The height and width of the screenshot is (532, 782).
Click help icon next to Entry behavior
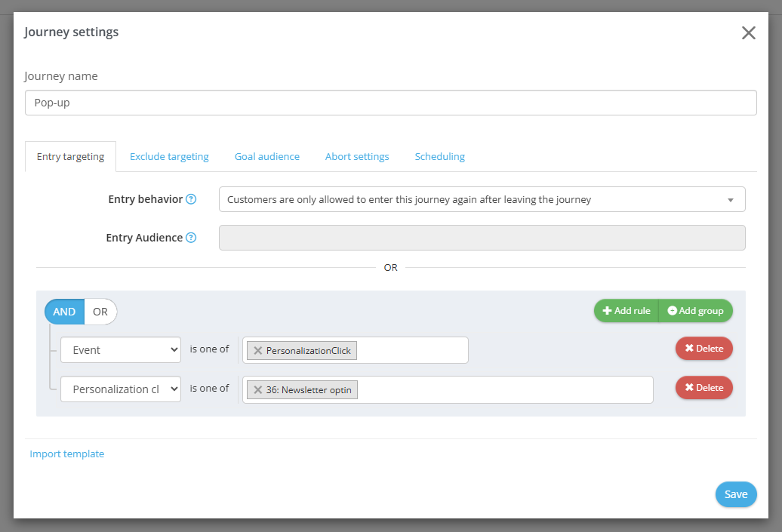click(191, 199)
